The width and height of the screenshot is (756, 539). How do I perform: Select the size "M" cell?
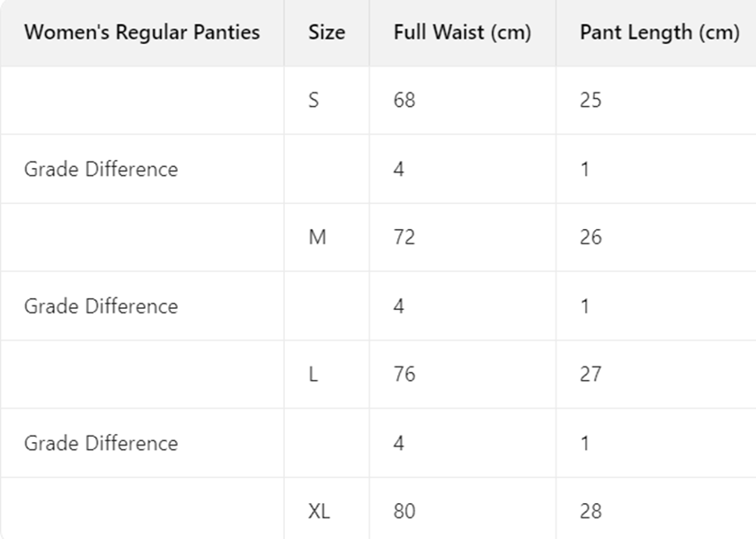(317, 238)
